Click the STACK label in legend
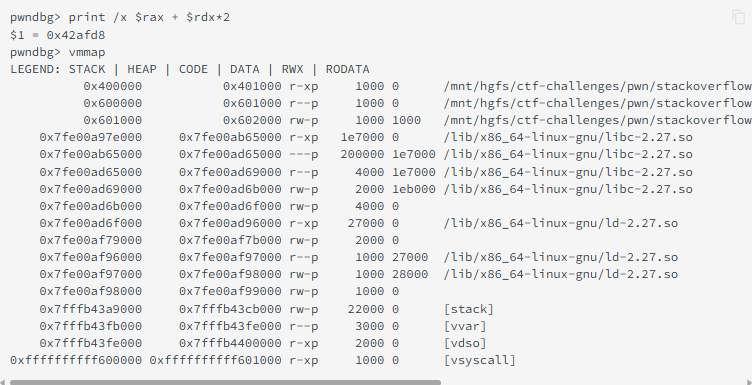This screenshot has height=385, width=752. click(x=87, y=69)
